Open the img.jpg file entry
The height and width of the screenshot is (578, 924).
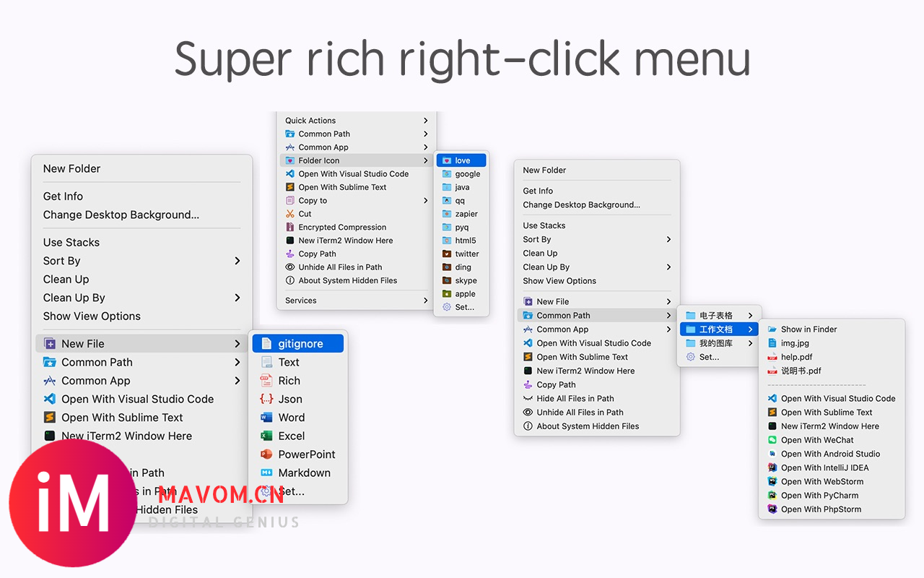pyautogui.click(x=832, y=343)
